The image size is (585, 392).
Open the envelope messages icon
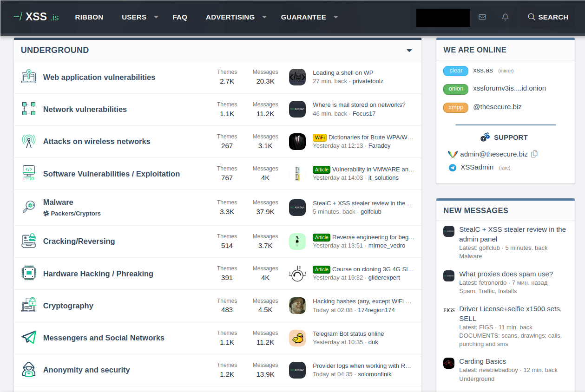point(482,17)
